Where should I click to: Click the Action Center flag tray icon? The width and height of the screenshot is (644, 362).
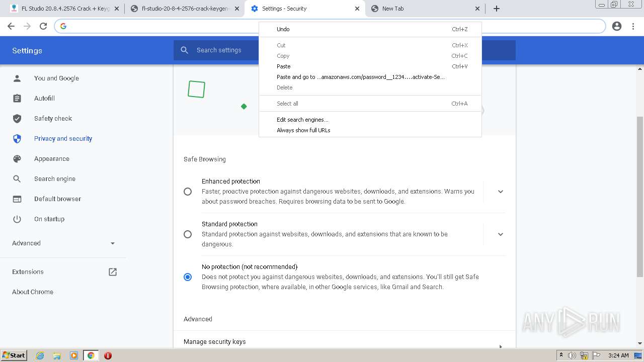(x=596, y=355)
